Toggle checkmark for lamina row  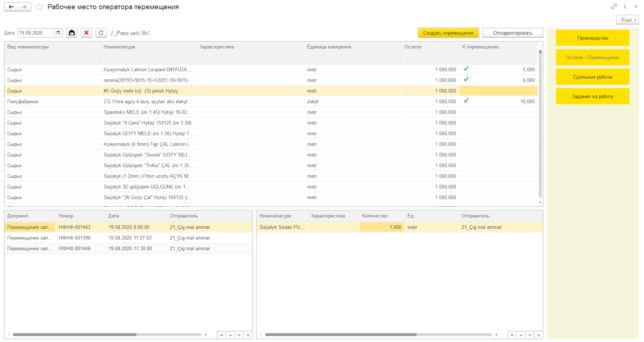466,79
